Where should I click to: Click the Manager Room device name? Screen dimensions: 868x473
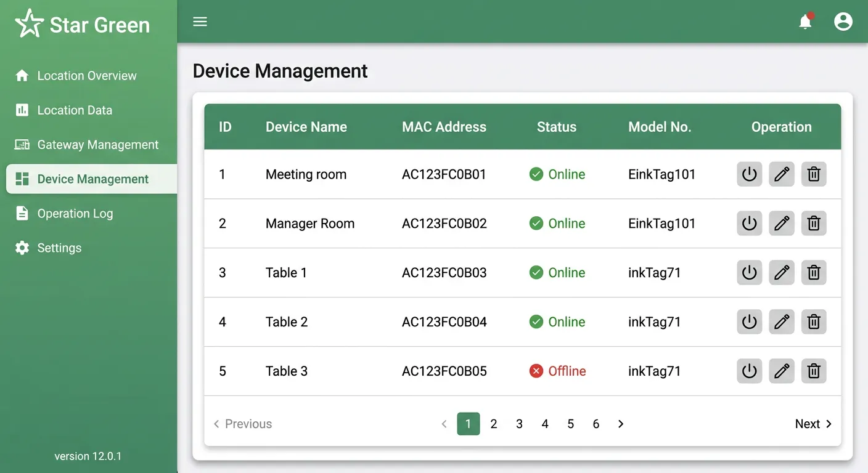point(310,224)
